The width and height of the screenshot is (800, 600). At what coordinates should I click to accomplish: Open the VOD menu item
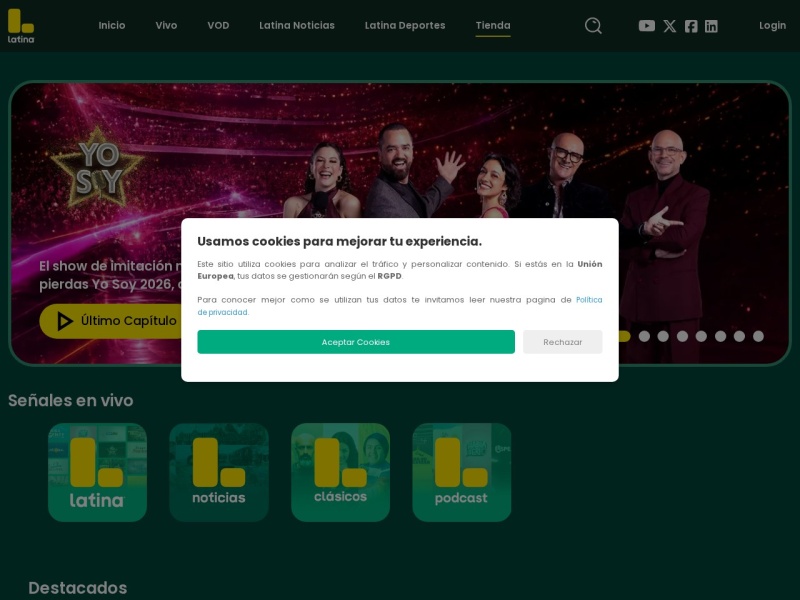[x=218, y=26]
